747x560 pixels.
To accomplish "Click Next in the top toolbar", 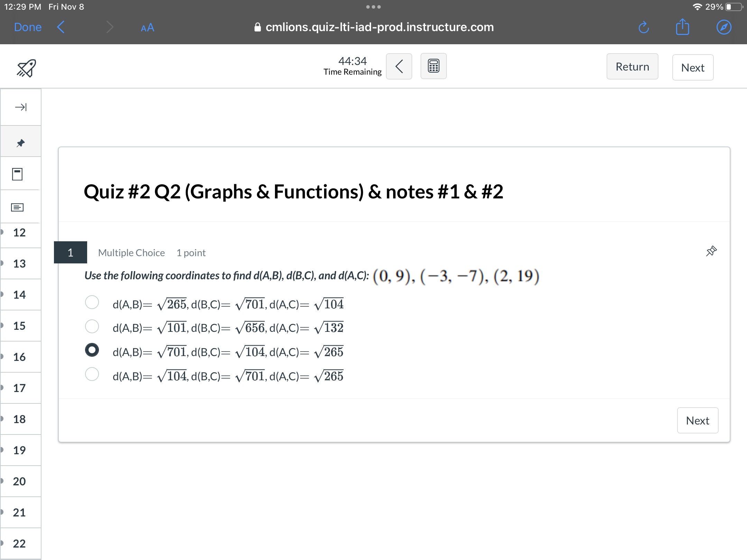I will [693, 67].
